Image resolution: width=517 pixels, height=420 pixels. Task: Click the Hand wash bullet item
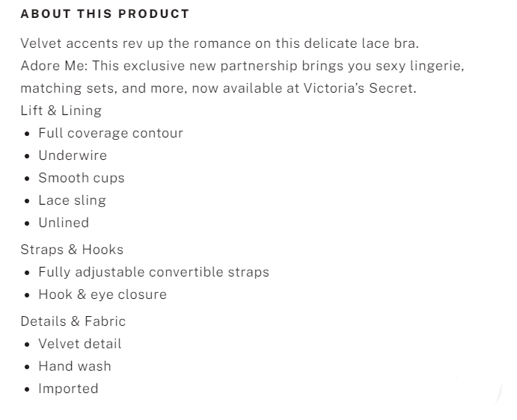pos(75,366)
